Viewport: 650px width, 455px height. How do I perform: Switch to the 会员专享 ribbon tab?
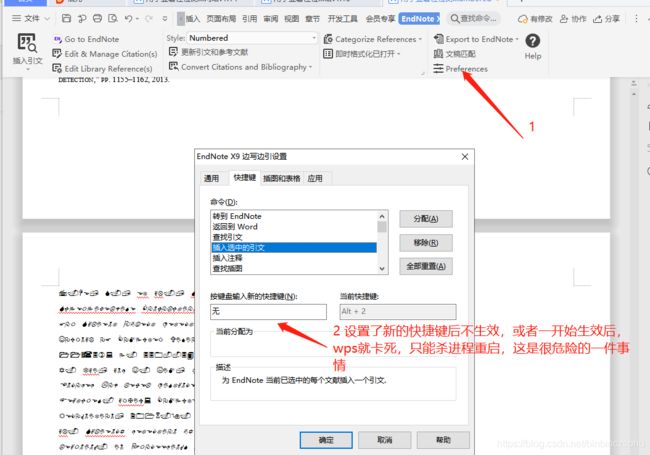(380, 19)
